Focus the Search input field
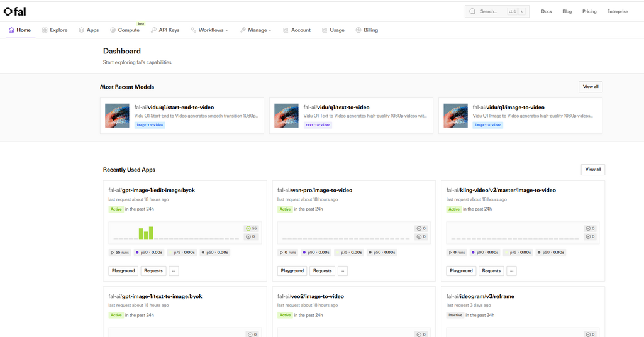 (x=497, y=11)
